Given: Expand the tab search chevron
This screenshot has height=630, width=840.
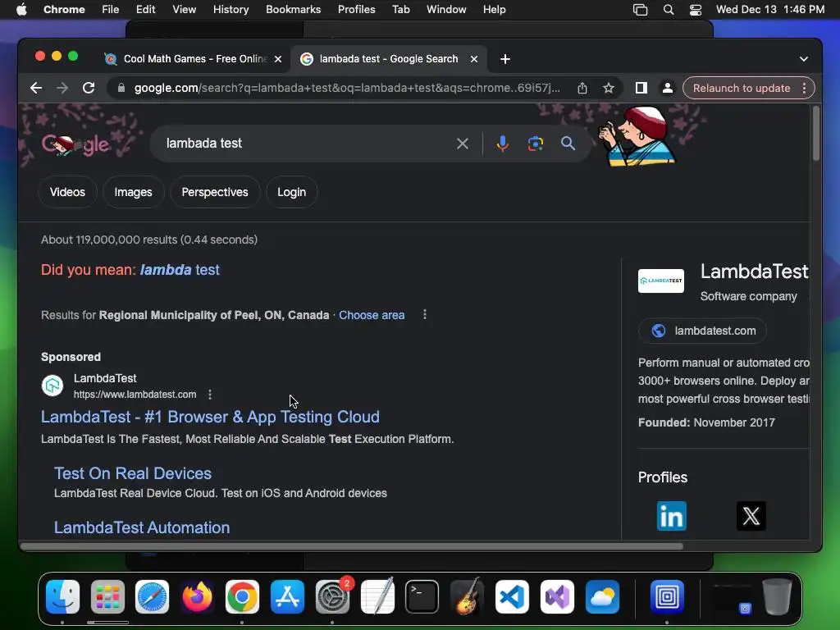Looking at the screenshot, I should coord(804,59).
